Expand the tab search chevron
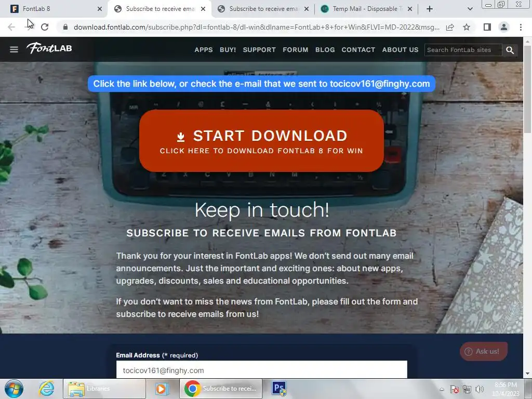532x399 pixels. click(x=470, y=9)
